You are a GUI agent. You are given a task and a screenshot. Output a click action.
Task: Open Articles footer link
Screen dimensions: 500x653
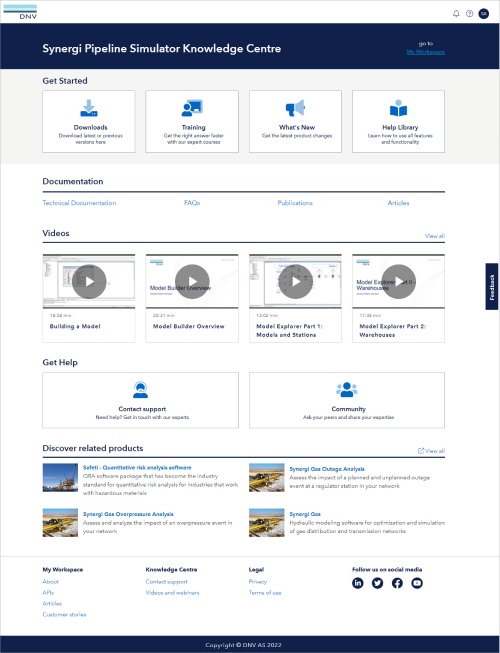pos(52,603)
